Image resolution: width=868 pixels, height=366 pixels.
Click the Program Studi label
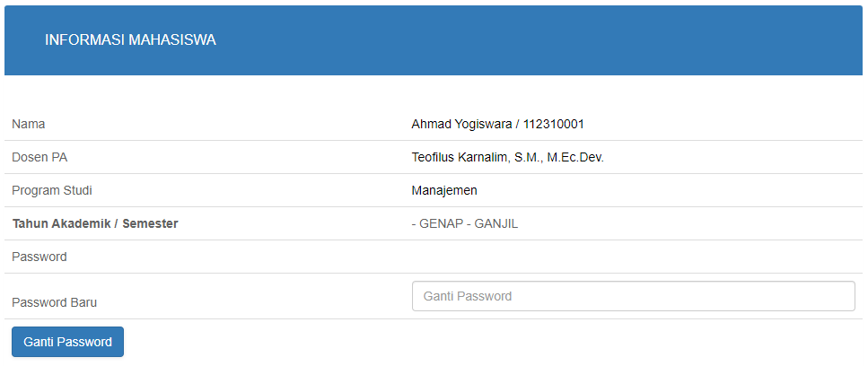52,191
